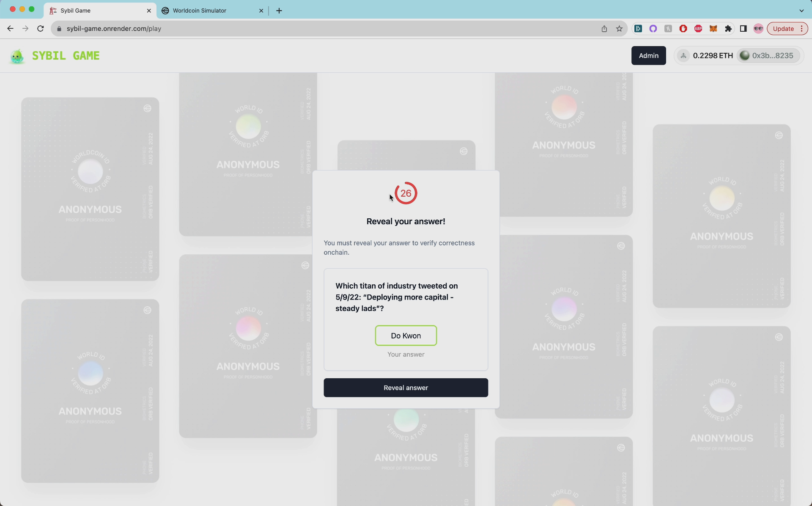812x506 pixels.
Task: Open the MetaMask fox extension
Action: click(713, 28)
